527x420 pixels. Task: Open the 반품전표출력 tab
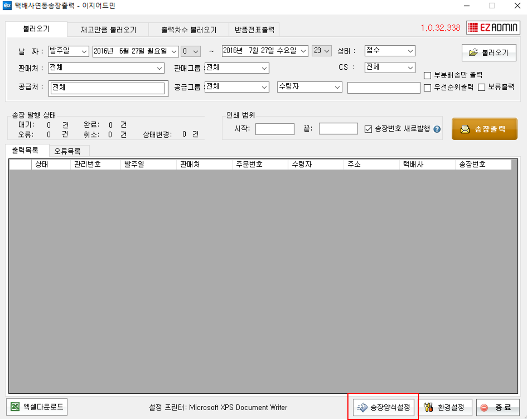click(x=254, y=30)
